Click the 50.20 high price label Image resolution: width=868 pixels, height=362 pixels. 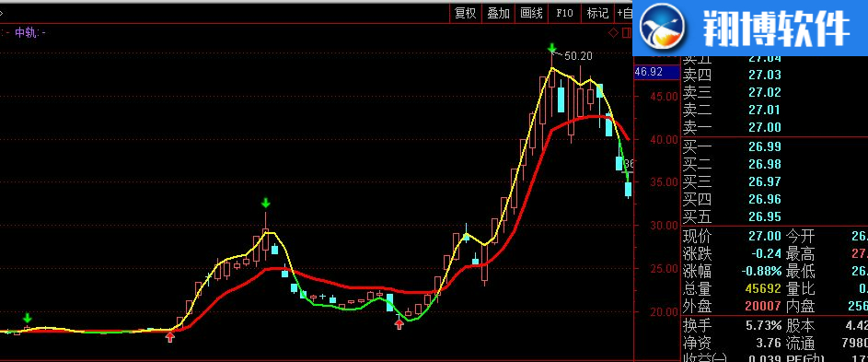(x=578, y=56)
